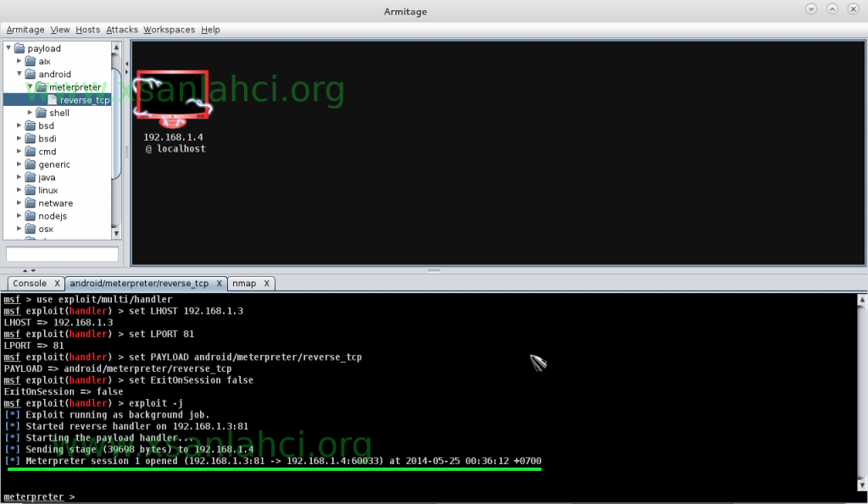
Task: Expand the java tree node
Action: click(19, 177)
